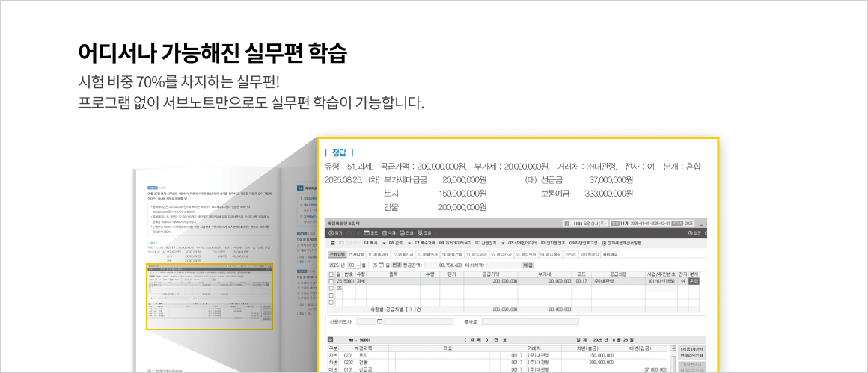
Task: Click the small icon beside NO : 50001
Action: pos(330,340)
